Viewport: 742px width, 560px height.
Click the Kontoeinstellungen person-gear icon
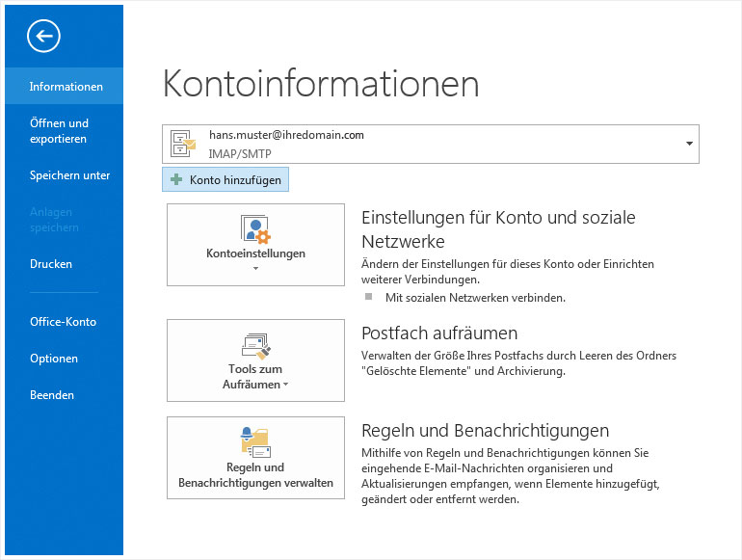pyautogui.click(x=255, y=229)
